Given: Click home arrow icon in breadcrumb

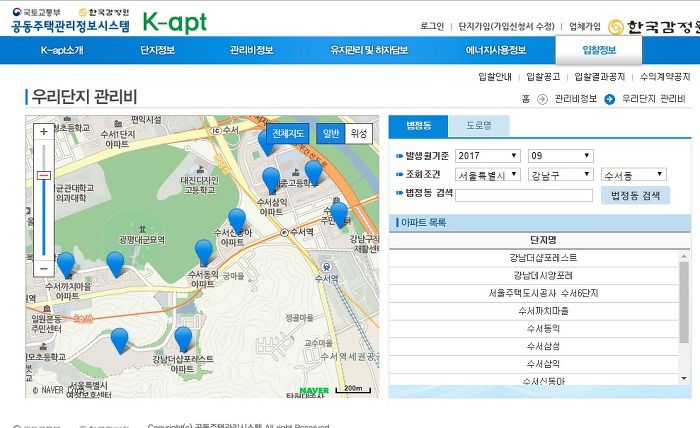Looking at the screenshot, I should [x=542, y=99].
